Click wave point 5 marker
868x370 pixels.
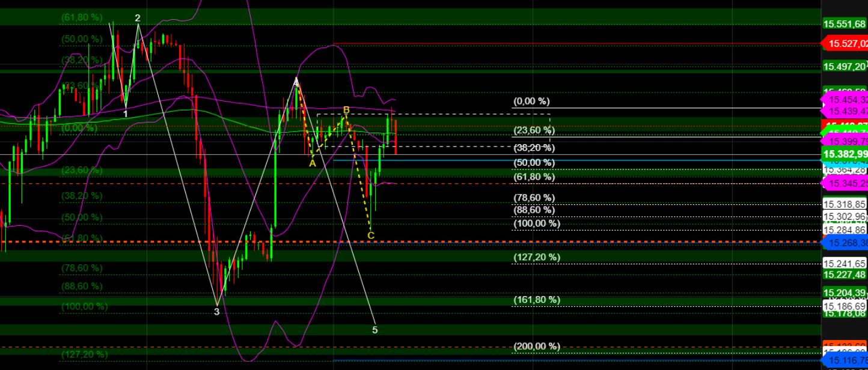pos(375,330)
